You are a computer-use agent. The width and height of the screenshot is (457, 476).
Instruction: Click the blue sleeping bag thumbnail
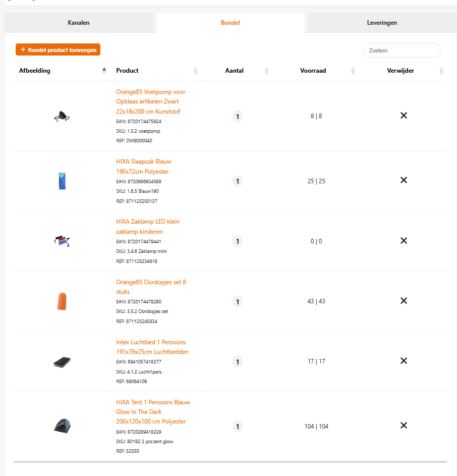click(62, 181)
